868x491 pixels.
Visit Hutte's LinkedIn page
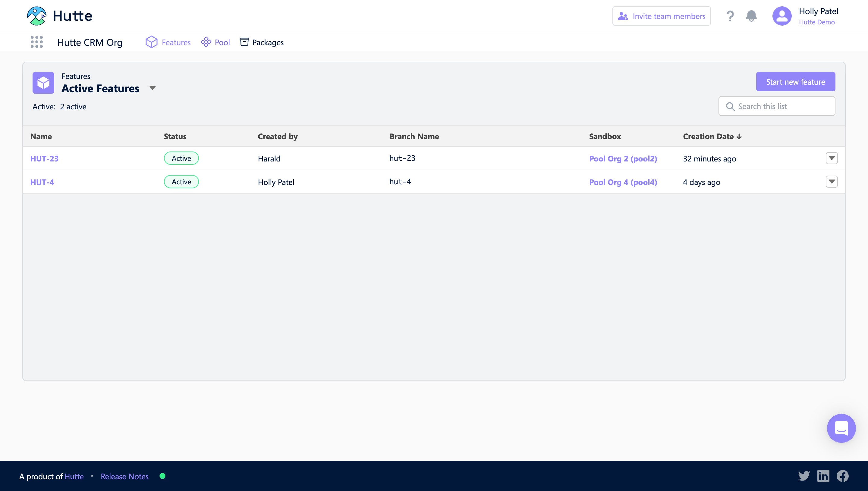(x=823, y=476)
